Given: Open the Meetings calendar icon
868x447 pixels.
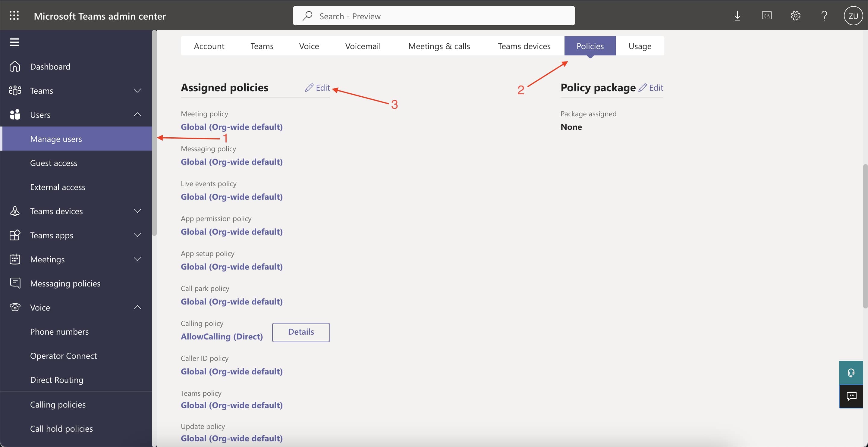Looking at the screenshot, I should 15,259.
